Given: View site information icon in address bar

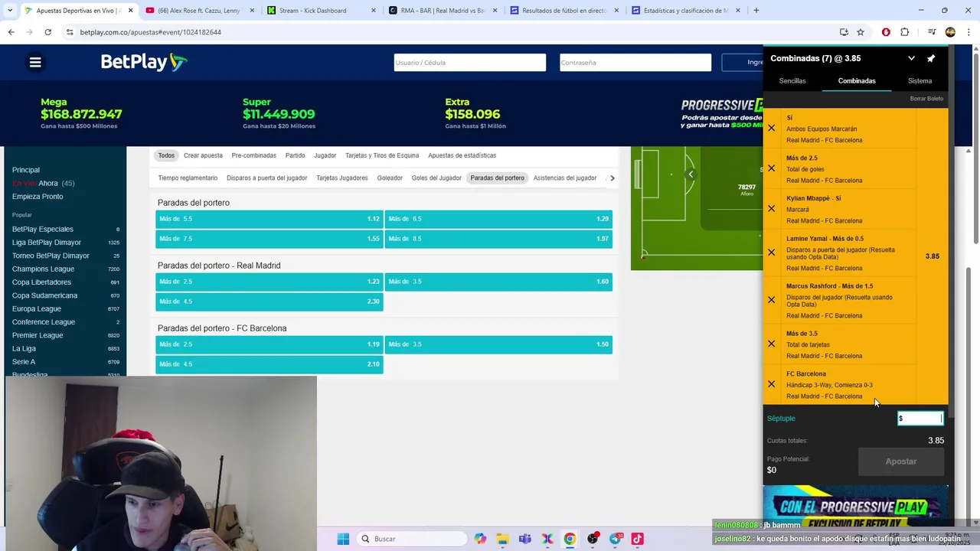Looking at the screenshot, I should pos(70,32).
